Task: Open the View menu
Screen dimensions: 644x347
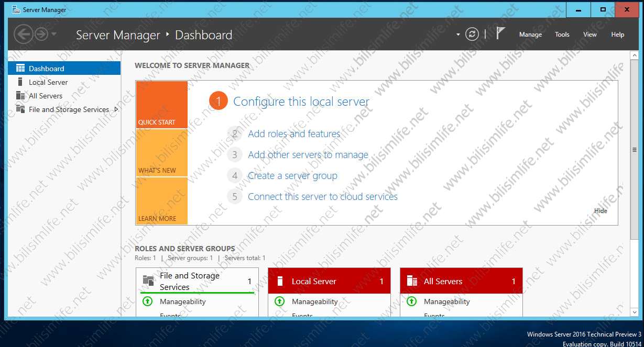Action: click(590, 35)
